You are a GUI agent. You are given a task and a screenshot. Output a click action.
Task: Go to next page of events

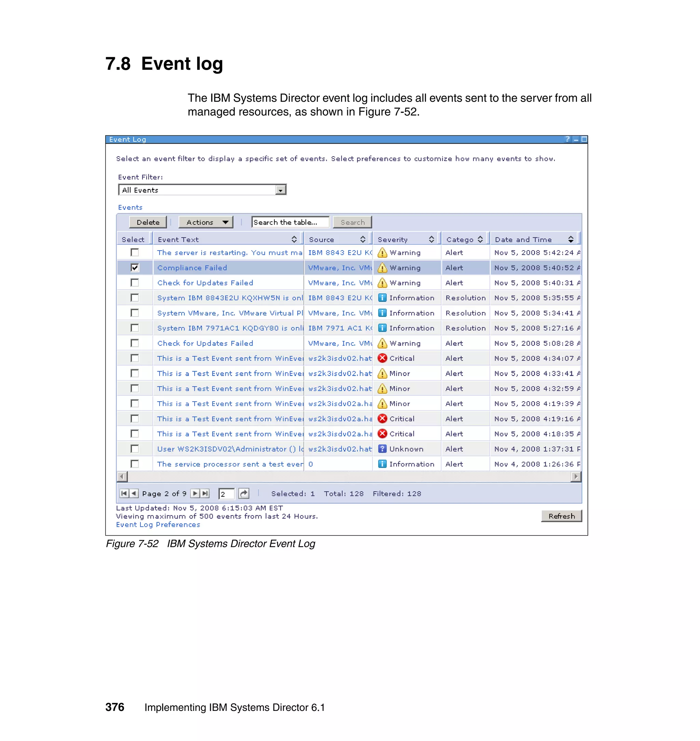pyautogui.click(x=195, y=493)
